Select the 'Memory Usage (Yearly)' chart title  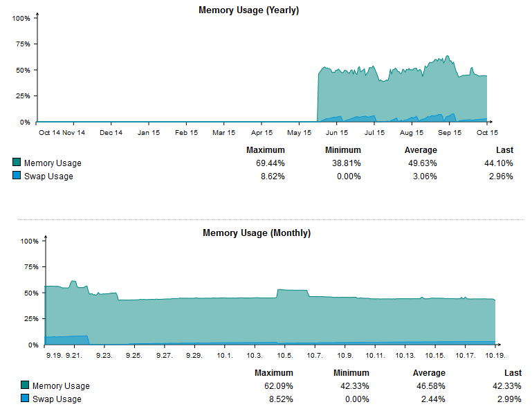(x=248, y=10)
